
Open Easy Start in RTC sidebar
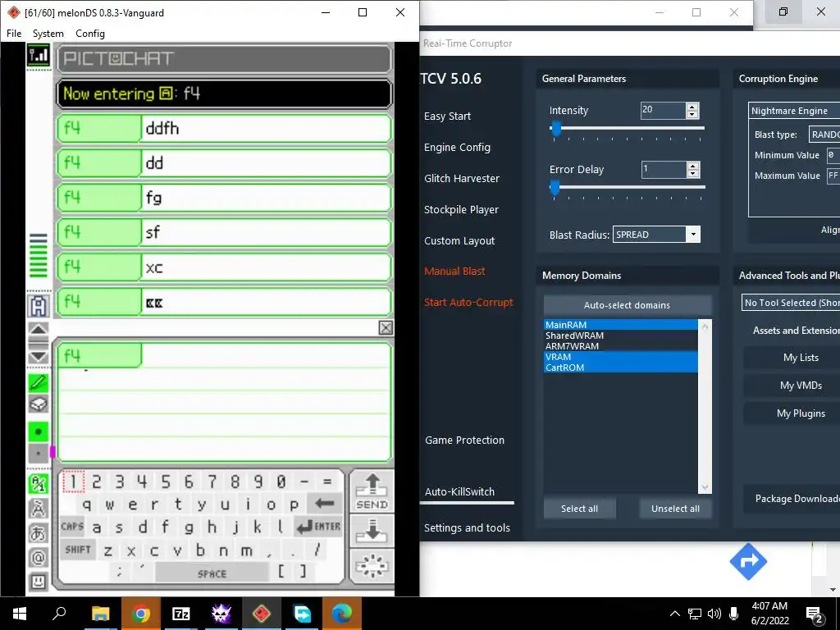(x=447, y=116)
